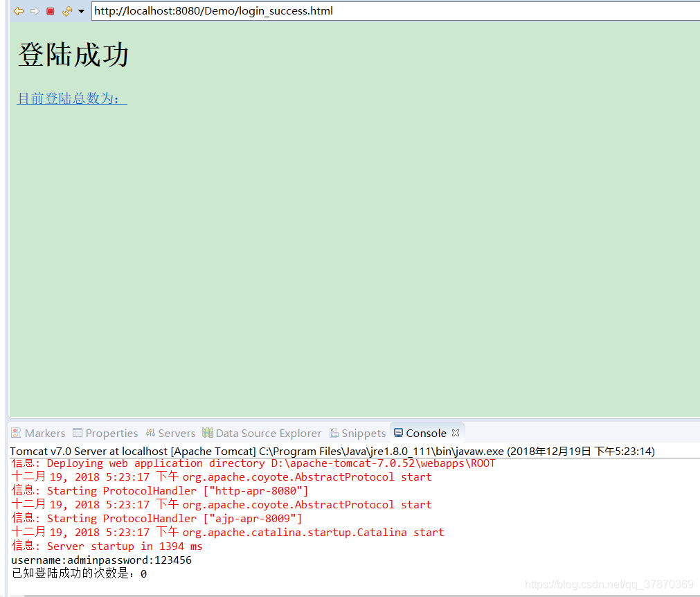Viewport: 700px width, 597px height.
Task: Stop page loading with red stop icon
Action: point(51,11)
